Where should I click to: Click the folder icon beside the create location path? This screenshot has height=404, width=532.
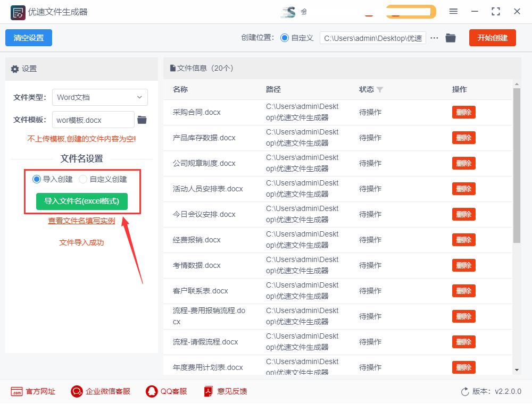click(450, 38)
